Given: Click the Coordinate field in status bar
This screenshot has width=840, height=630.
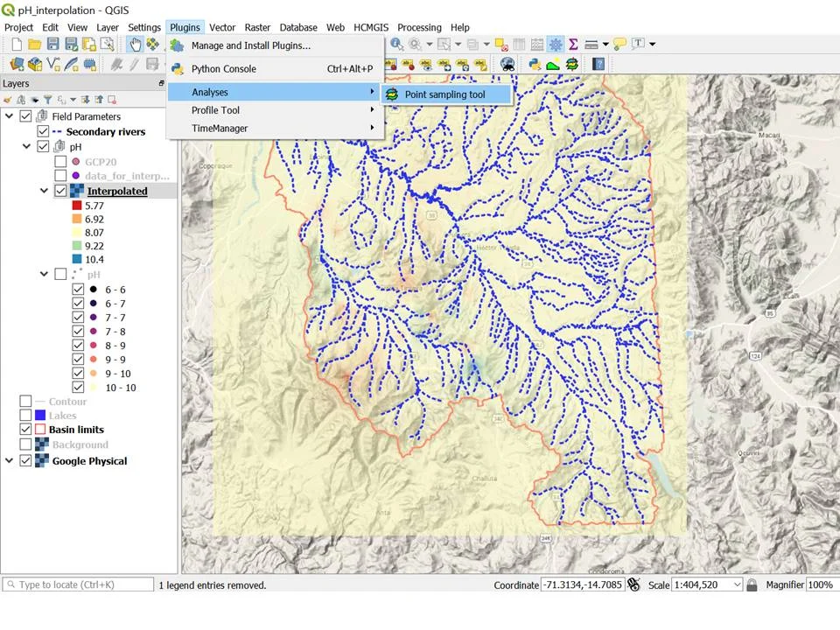Looking at the screenshot, I should click(583, 584).
